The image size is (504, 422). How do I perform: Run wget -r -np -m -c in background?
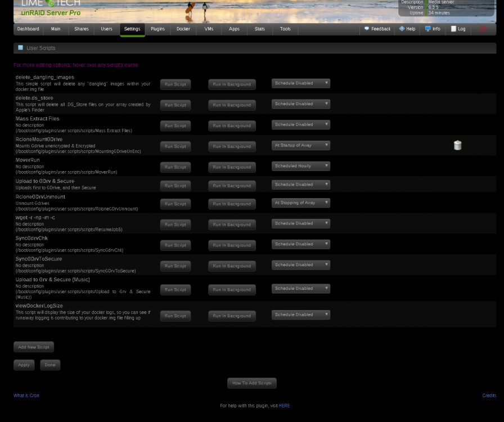pos(232,225)
